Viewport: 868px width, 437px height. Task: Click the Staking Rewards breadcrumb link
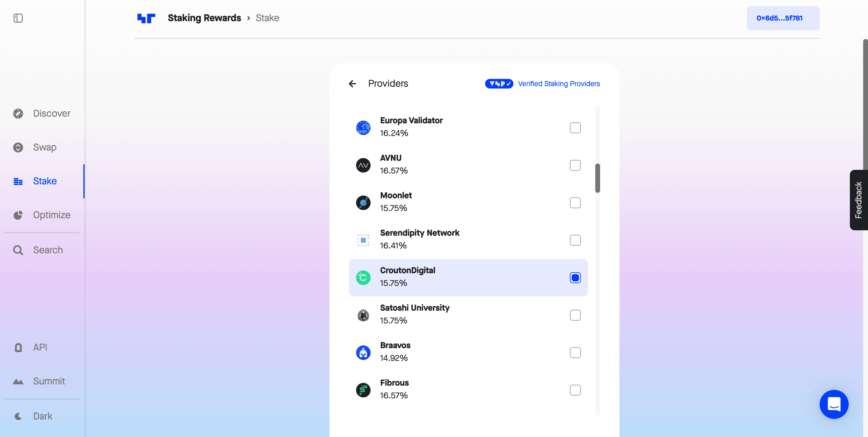(204, 17)
